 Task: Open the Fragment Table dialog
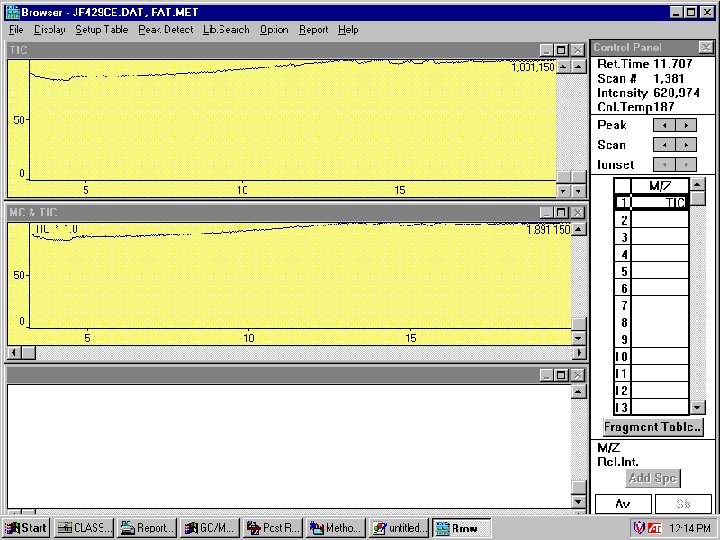pos(653,427)
